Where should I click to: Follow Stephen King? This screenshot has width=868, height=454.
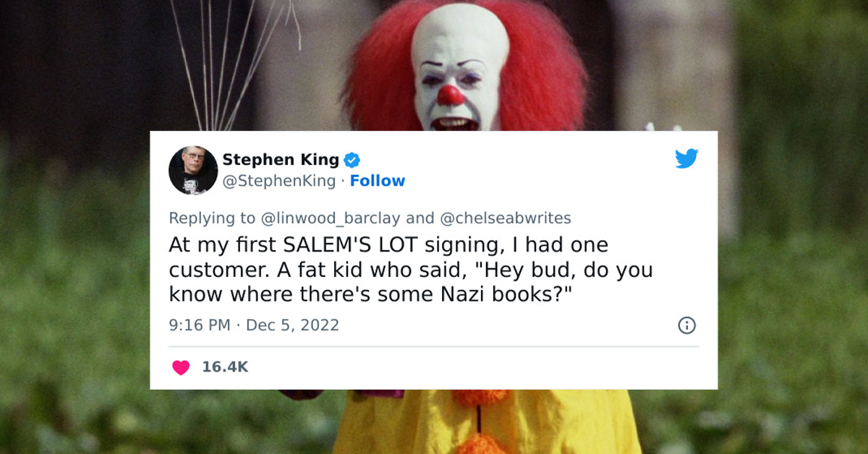378,181
